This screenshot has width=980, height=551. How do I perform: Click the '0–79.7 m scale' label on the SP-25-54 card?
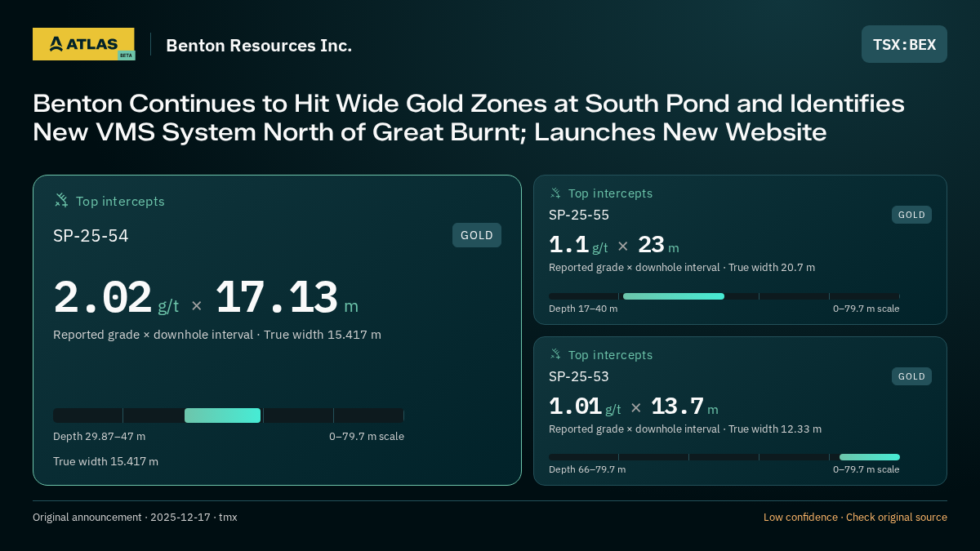click(367, 437)
